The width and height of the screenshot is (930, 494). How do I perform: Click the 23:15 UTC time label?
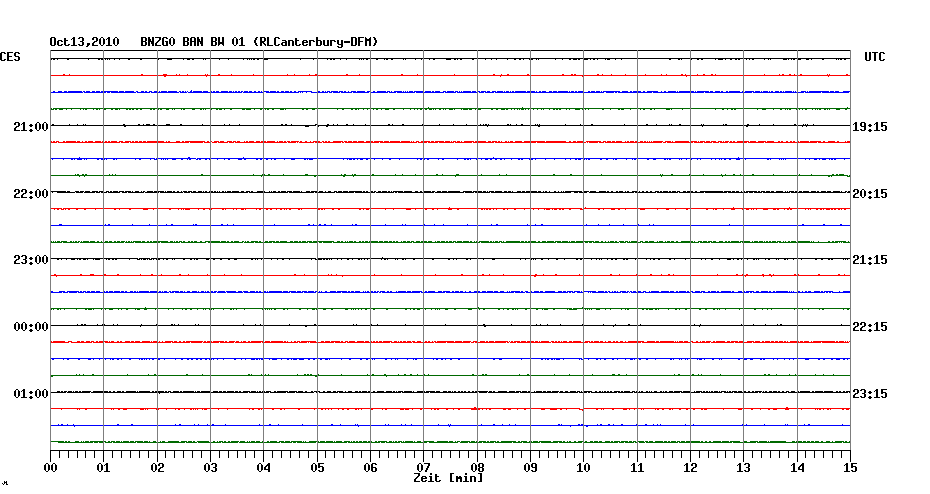[870, 393]
